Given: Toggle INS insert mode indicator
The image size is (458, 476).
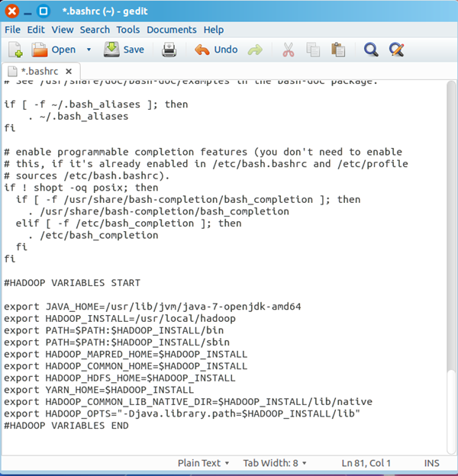Looking at the screenshot, I should (x=431, y=463).
